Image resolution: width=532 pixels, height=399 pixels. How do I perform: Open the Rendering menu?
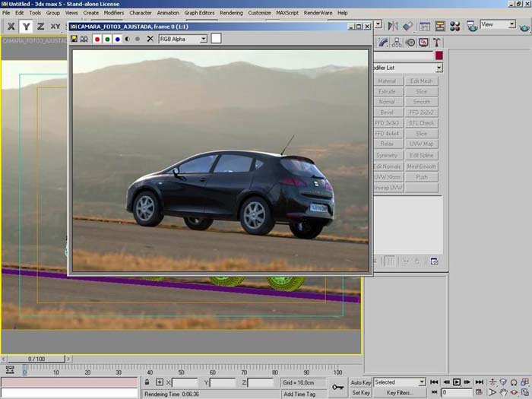click(x=232, y=13)
